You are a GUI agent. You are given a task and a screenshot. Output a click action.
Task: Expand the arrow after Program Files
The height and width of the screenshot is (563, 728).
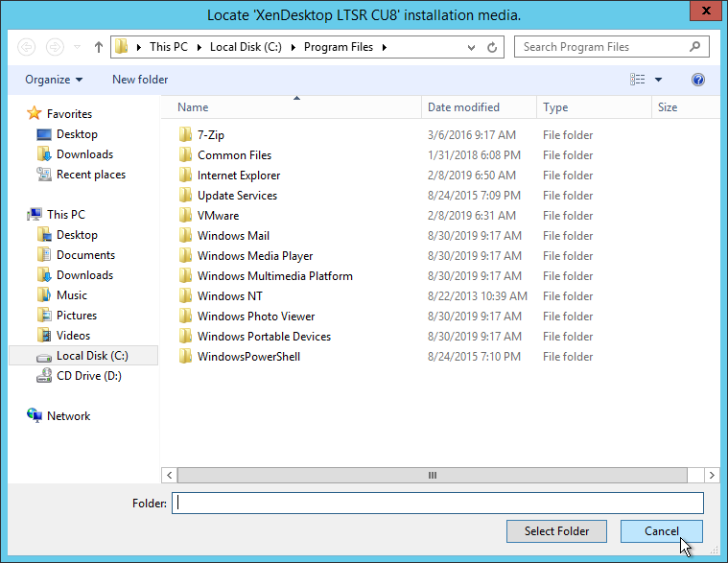(385, 47)
